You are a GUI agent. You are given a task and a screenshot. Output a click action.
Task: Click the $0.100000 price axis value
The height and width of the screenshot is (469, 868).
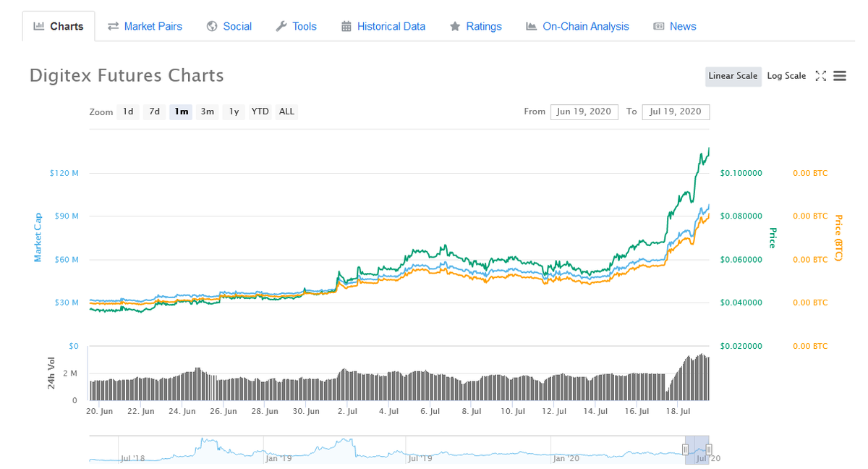pos(741,173)
